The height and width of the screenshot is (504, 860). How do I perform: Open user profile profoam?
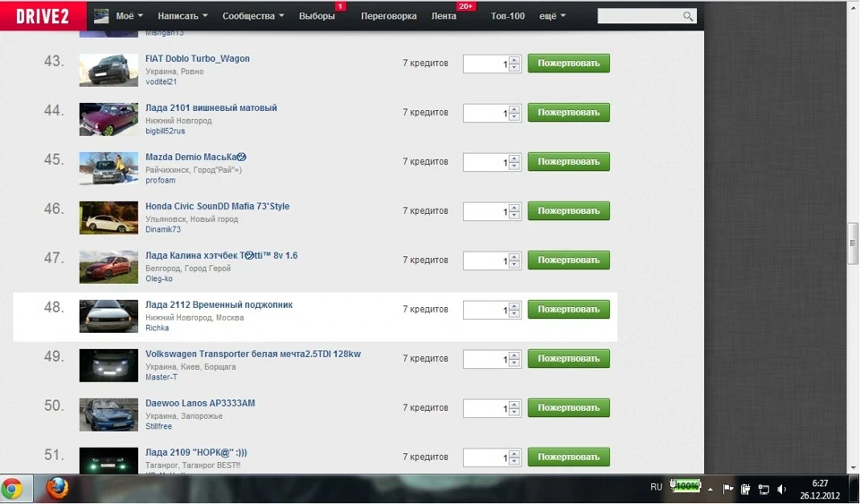[160, 181]
